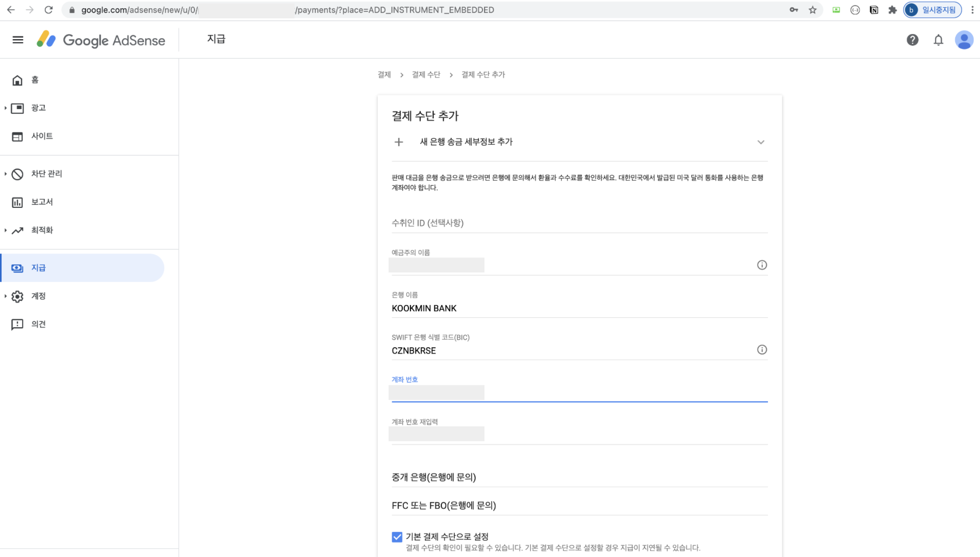980x557 pixels.
Task: Click info icon beside 예금주의 이름 field
Action: [762, 265]
